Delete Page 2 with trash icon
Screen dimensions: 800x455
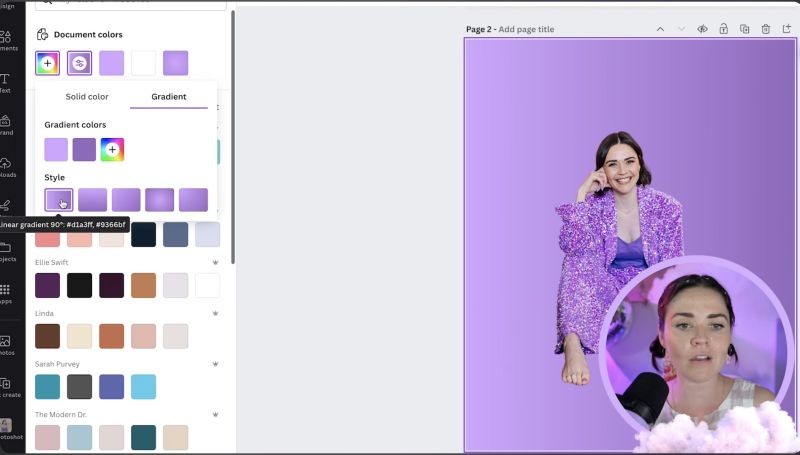point(765,29)
